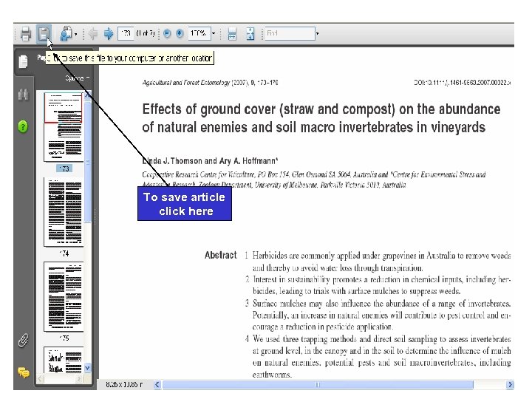Click the article title text
Image resolution: width=532 pixels, height=399 pixels.
pyautogui.click(x=321, y=118)
